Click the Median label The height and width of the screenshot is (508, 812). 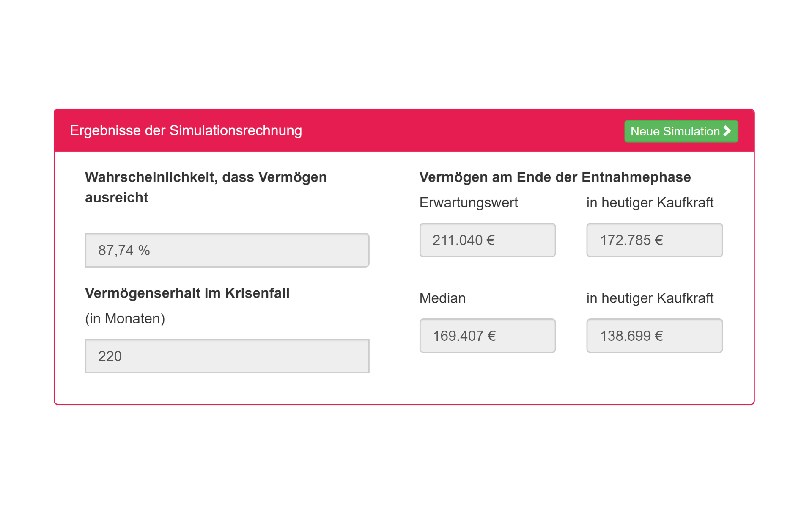click(x=442, y=298)
